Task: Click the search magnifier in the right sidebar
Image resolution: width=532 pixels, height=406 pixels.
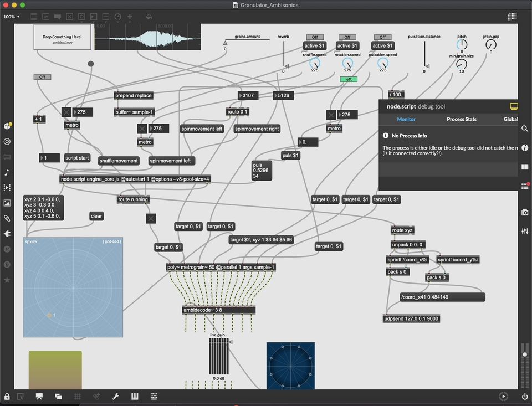Action: 525,129
